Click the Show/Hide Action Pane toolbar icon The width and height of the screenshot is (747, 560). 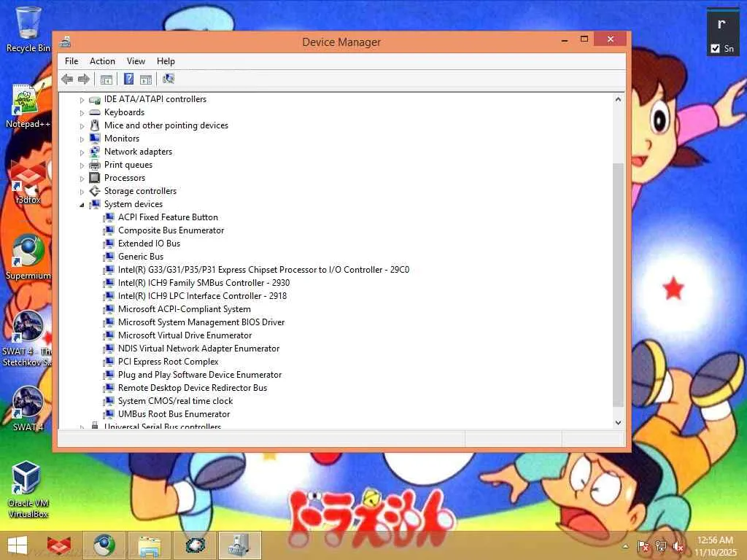tap(146, 79)
